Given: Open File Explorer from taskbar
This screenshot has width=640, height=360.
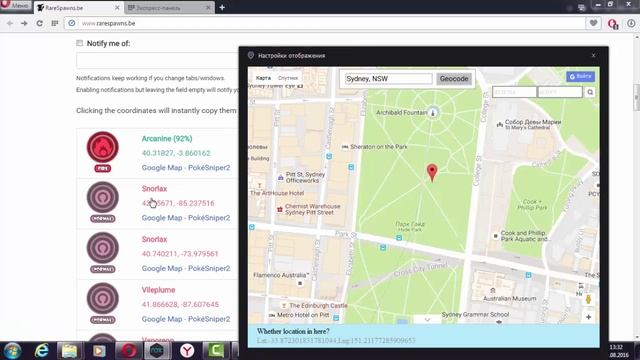Looking at the screenshot, I should pyautogui.click(x=69, y=351).
